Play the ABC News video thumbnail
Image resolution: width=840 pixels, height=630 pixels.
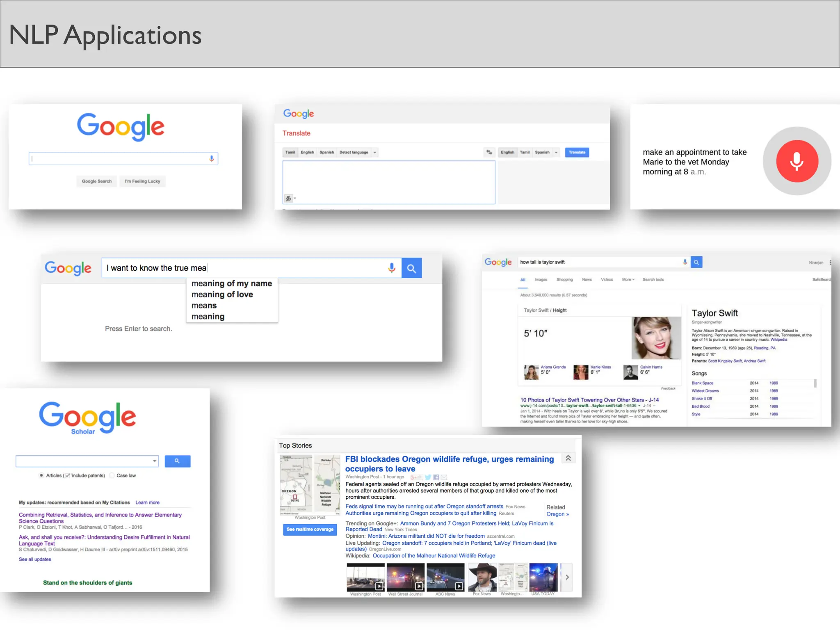pyautogui.click(x=445, y=577)
